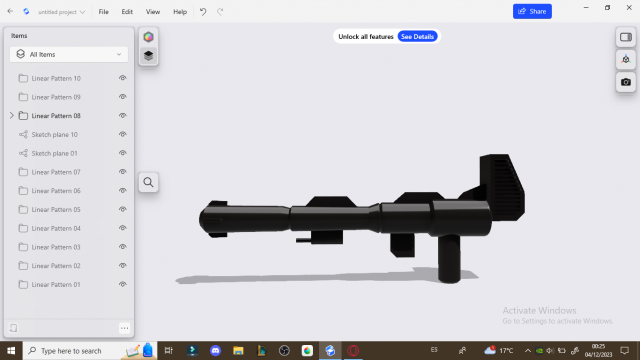Toggle visibility of Linear Pattern 04

point(122,228)
